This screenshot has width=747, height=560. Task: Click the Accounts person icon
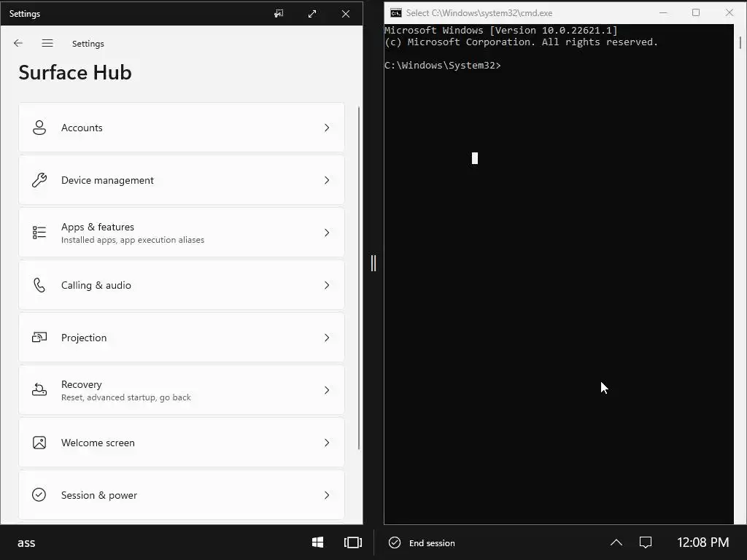tap(39, 128)
